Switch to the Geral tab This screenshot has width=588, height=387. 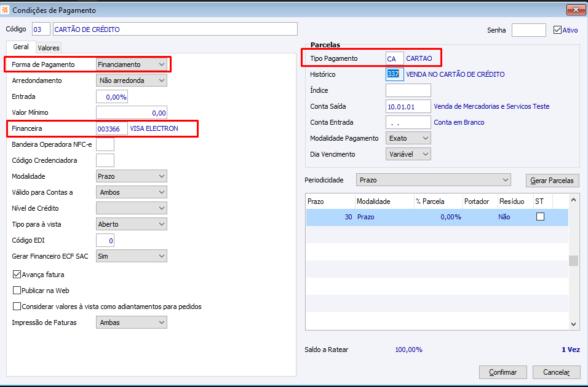21,47
